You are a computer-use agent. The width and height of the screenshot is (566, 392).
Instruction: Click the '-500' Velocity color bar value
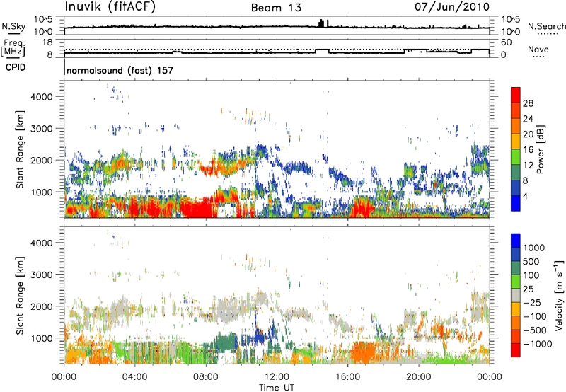pos(535,330)
